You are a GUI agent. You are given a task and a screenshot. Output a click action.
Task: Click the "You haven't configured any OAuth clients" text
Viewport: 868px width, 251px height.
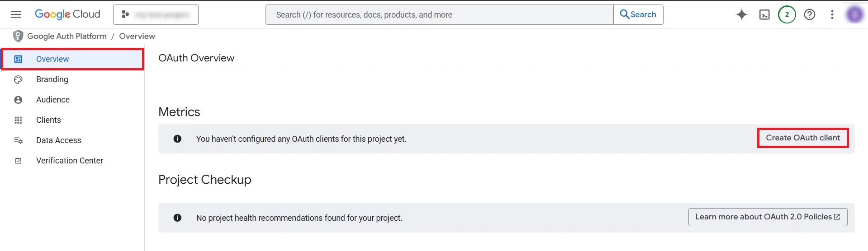coord(301,139)
